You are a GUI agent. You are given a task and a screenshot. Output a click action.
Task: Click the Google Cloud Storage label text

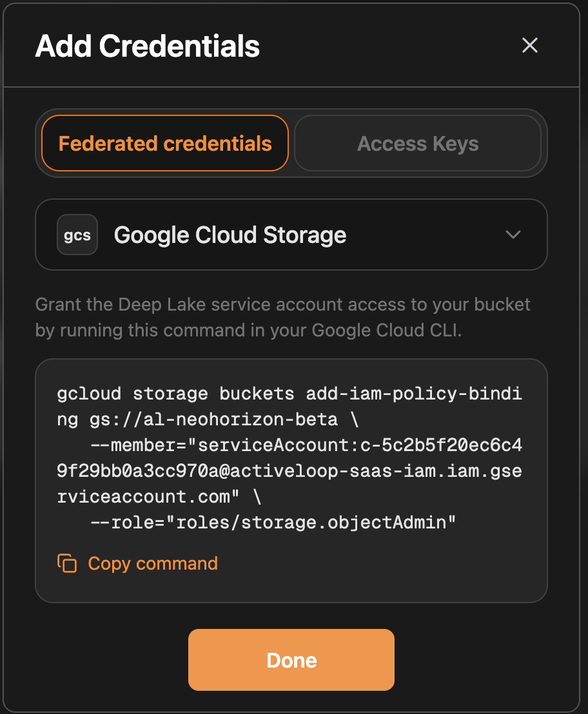(230, 235)
